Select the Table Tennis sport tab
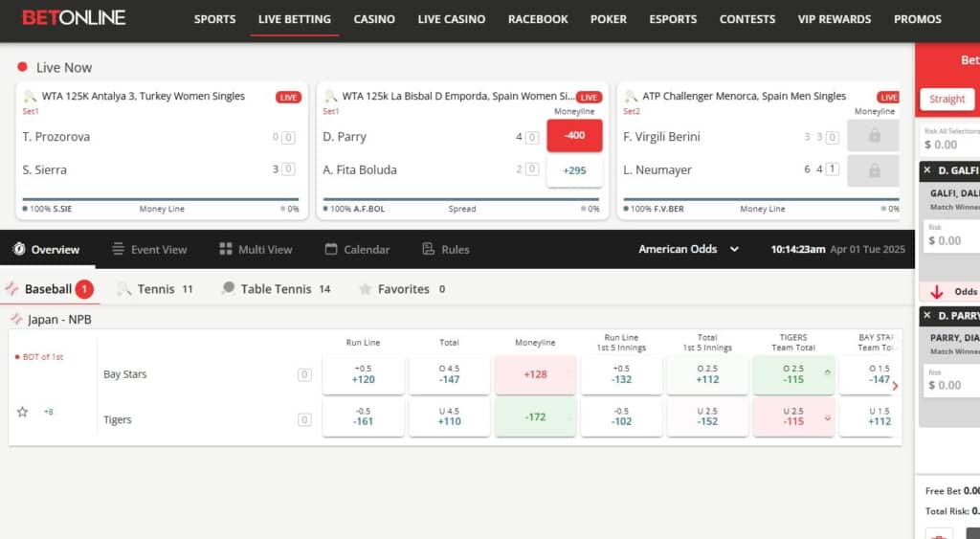The image size is (980, 539). (276, 289)
